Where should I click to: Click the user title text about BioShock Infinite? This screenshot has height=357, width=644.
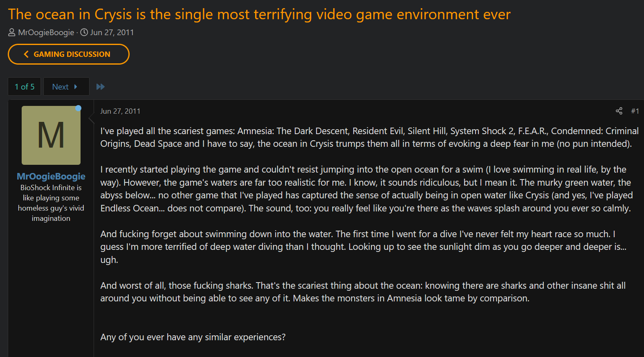point(51,203)
